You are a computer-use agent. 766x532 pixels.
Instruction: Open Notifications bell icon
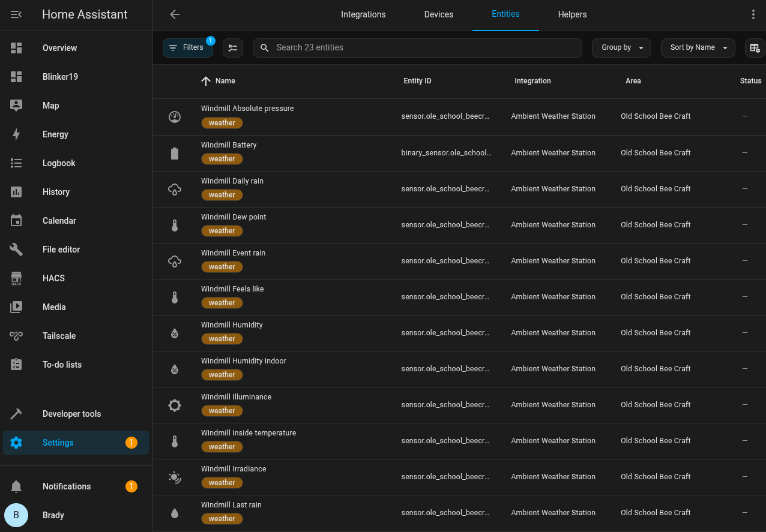click(16, 486)
